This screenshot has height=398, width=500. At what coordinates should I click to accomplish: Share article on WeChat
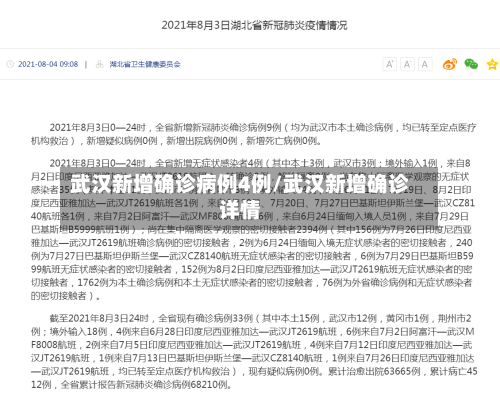pyautogui.click(x=471, y=64)
